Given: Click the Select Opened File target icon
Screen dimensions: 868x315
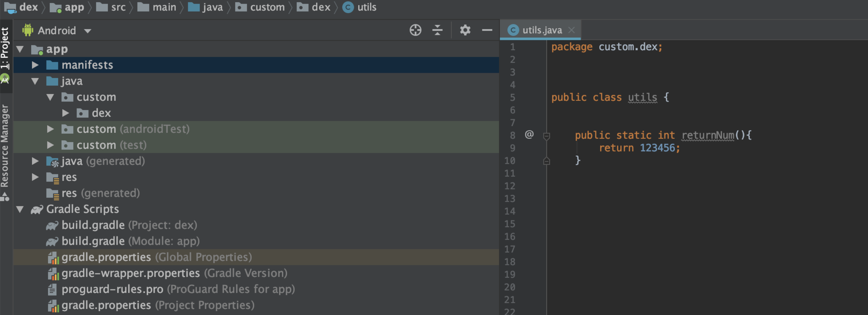Looking at the screenshot, I should [415, 30].
